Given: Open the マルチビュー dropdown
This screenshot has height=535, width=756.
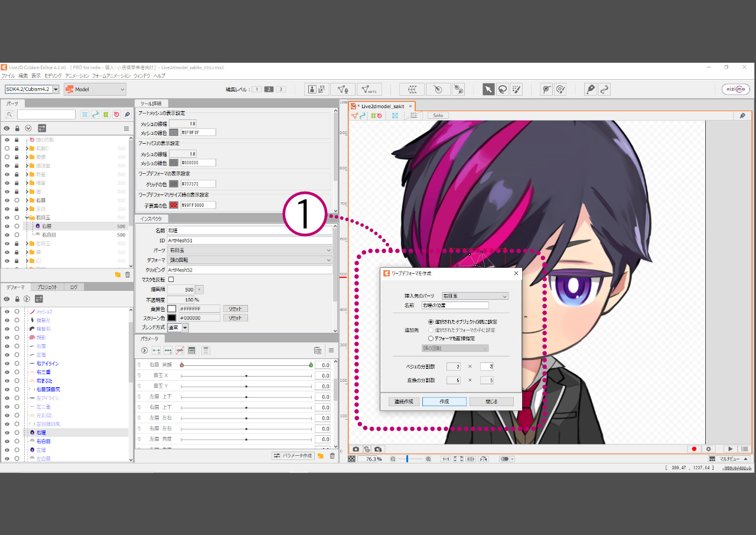Looking at the screenshot, I should tap(729, 459).
